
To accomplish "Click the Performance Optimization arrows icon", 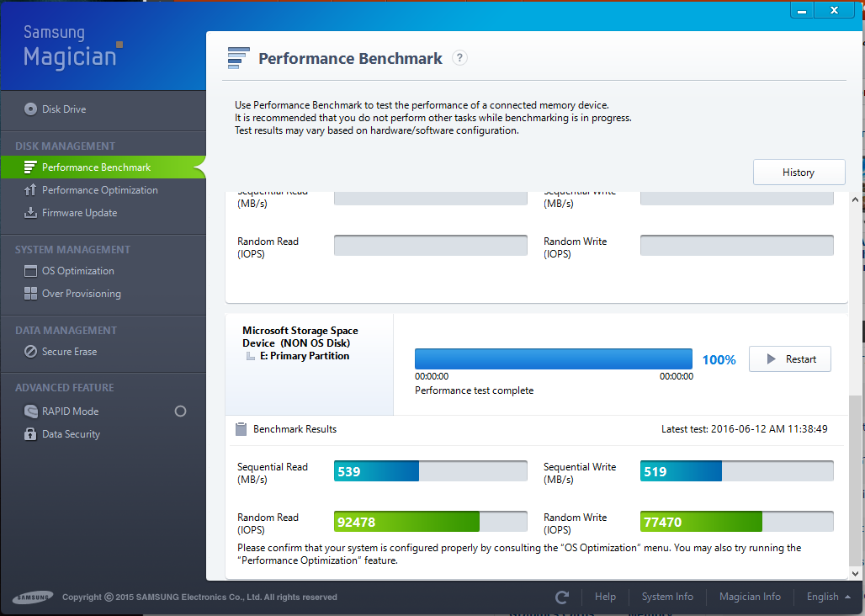I will [30, 189].
